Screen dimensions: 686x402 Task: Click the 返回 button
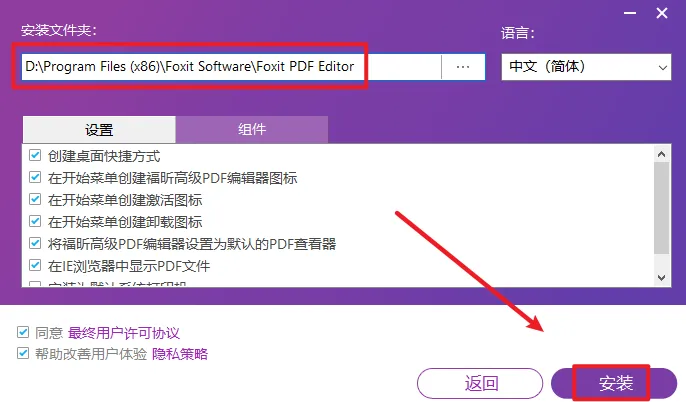(480, 383)
